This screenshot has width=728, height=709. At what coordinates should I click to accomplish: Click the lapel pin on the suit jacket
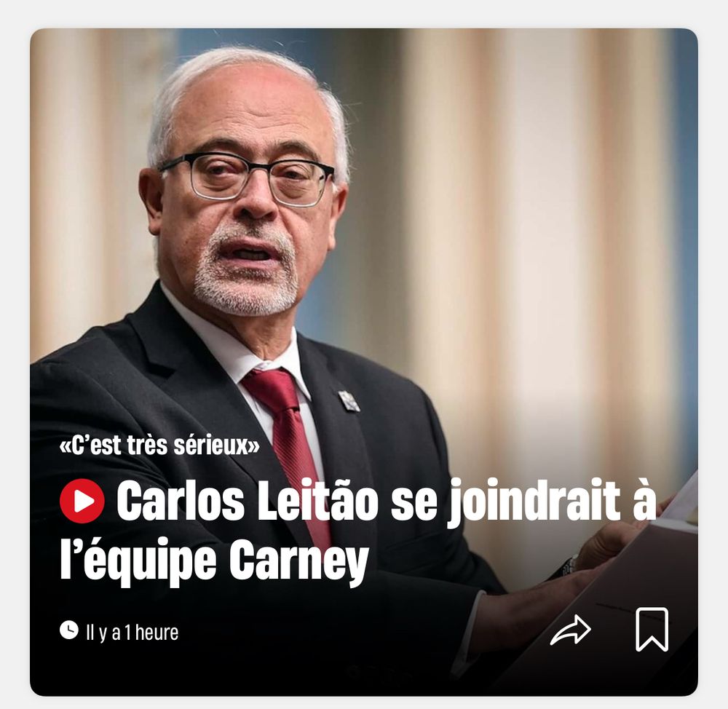pos(349,400)
